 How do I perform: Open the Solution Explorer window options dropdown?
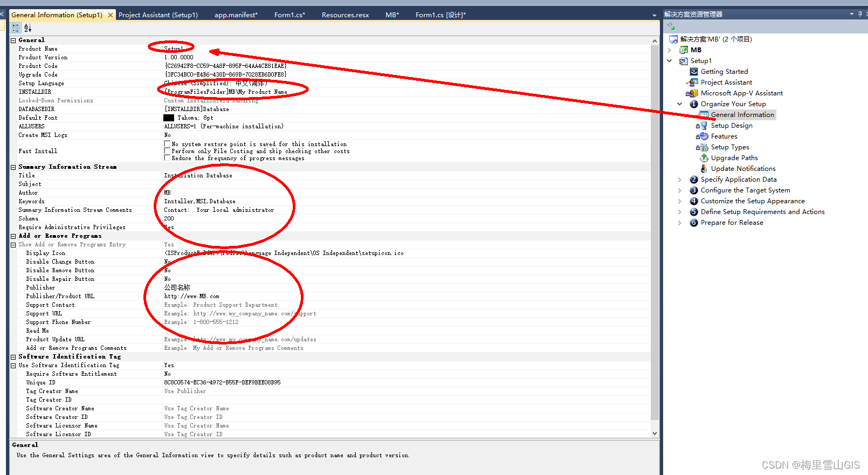pos(852,14)
